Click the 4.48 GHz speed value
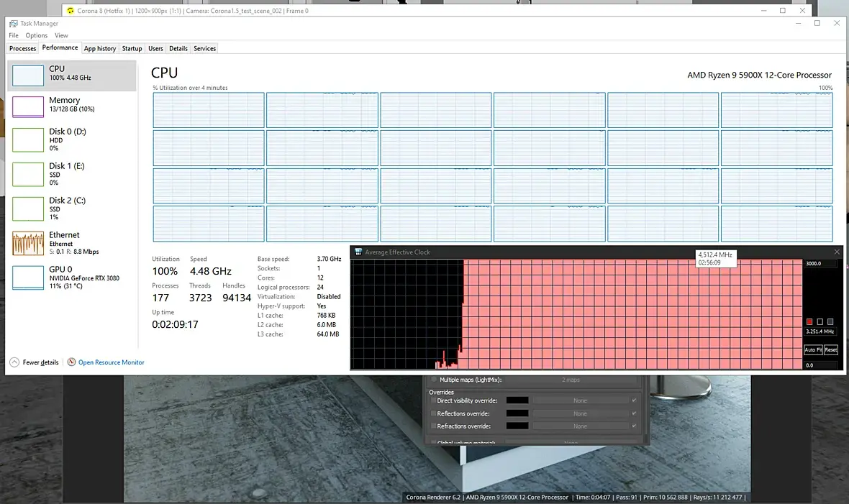The image size is (849, 504). [x=211, y=271]
